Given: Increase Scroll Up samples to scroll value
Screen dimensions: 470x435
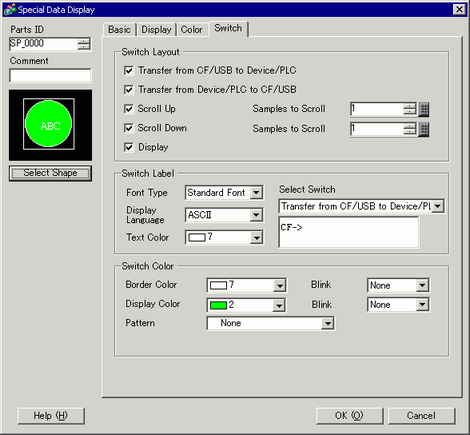Looking at the screenshot, I should click(x=410, y=106).
